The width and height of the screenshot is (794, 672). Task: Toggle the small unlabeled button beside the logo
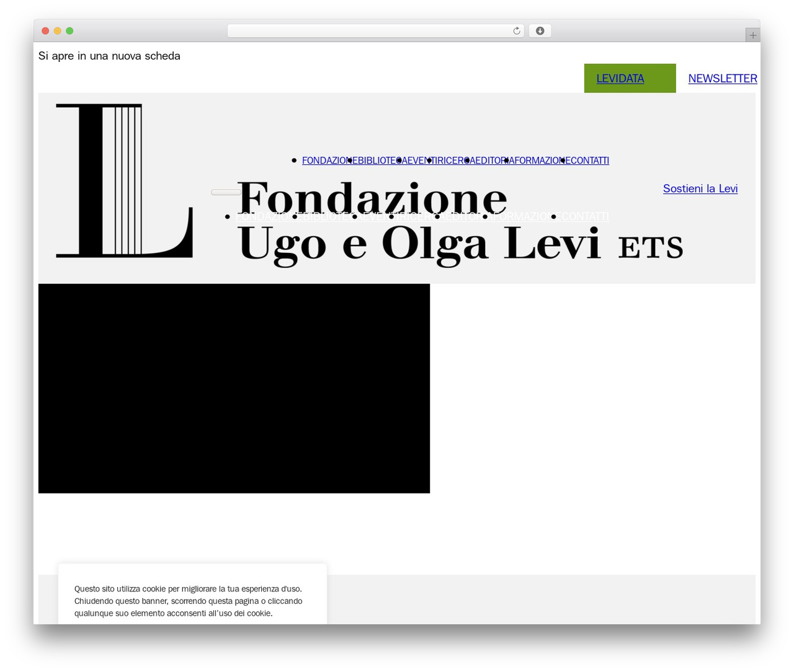click(x=226, y=192)
